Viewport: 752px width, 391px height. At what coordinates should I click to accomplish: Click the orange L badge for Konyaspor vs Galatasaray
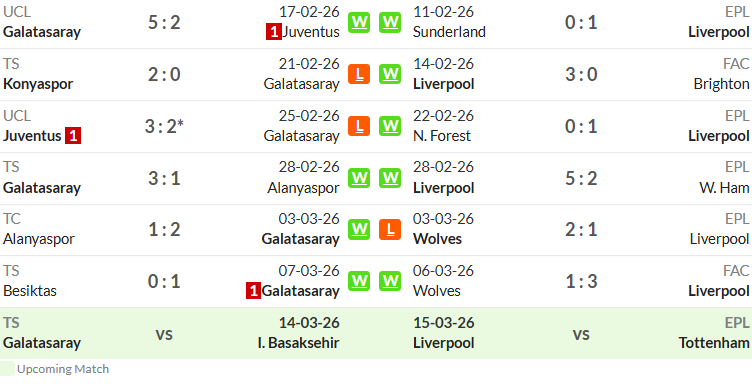[x=359, y=74]
